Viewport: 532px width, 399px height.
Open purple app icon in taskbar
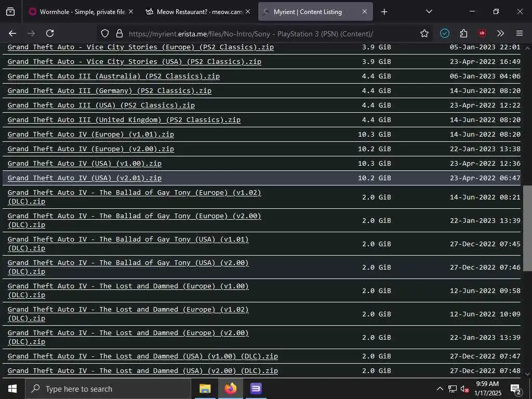(256, 389)
